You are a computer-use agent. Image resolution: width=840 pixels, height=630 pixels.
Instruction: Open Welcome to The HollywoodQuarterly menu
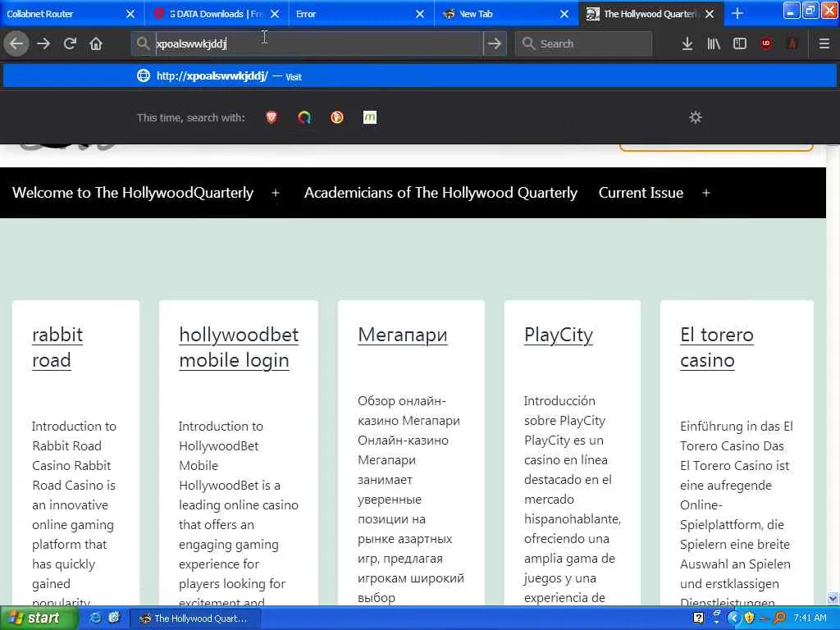(x=133, y=192)
